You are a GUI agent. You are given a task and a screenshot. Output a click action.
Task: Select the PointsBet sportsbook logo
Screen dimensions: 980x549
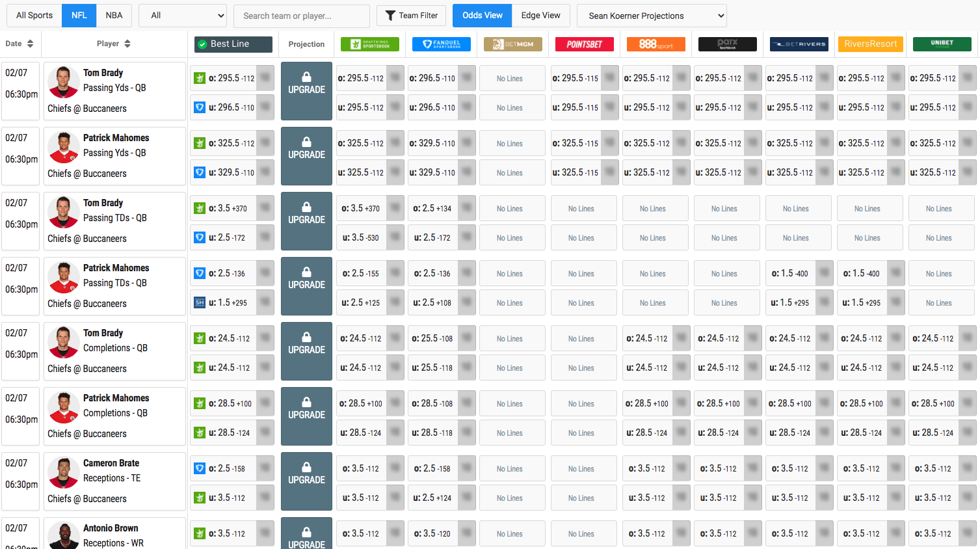point(585,44)
